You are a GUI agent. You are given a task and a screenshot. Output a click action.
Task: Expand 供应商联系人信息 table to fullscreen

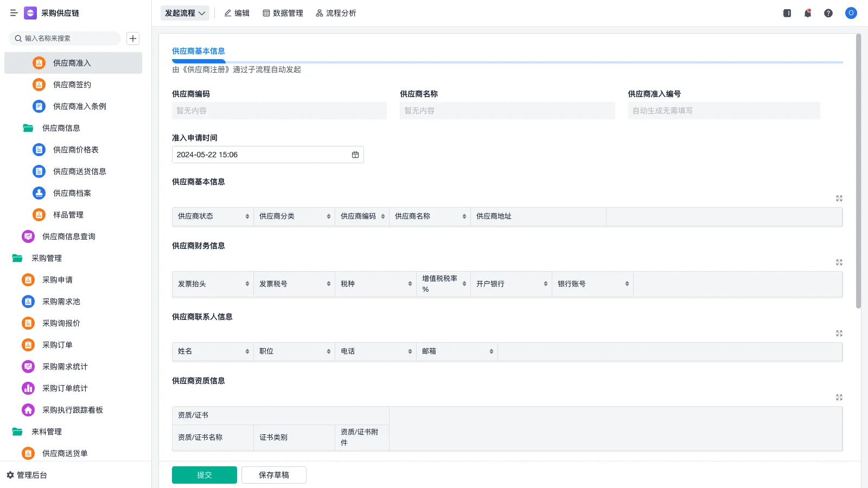pyautogui.click(x=839, y=333)
